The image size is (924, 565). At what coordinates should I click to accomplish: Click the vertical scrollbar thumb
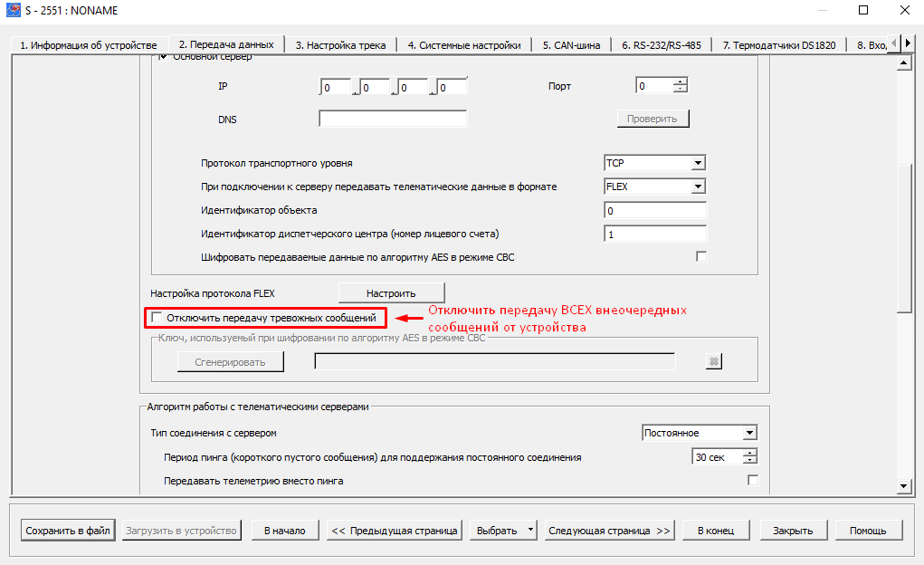click(901, 237)
